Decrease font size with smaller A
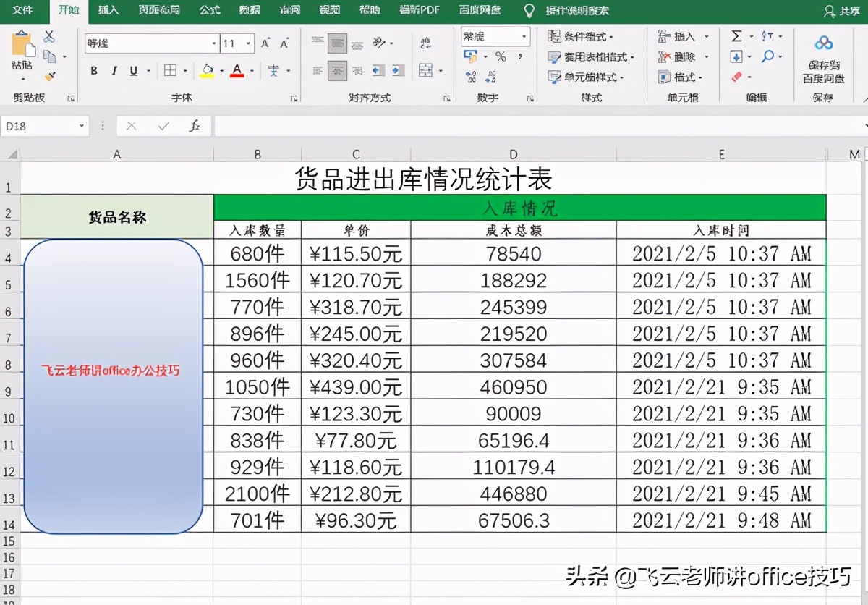Screen dimensions: 868x605 click(x=284, y=43)
